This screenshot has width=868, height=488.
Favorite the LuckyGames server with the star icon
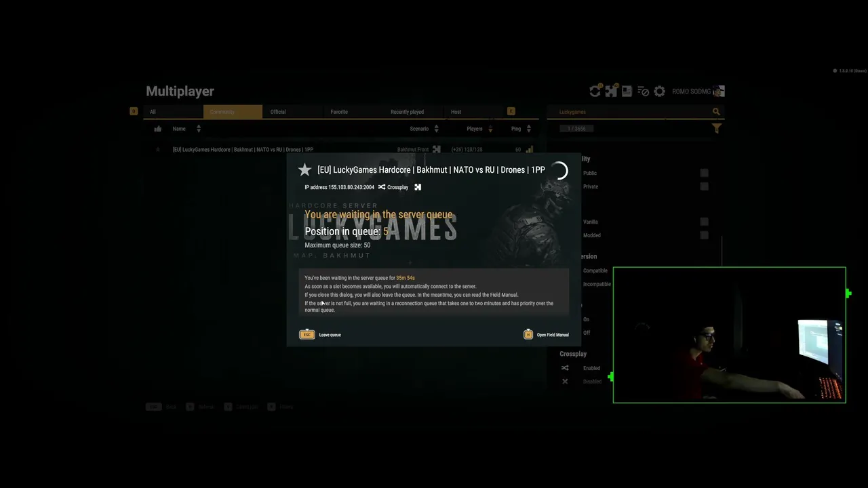pyautogui.click(x=304, y=170)
